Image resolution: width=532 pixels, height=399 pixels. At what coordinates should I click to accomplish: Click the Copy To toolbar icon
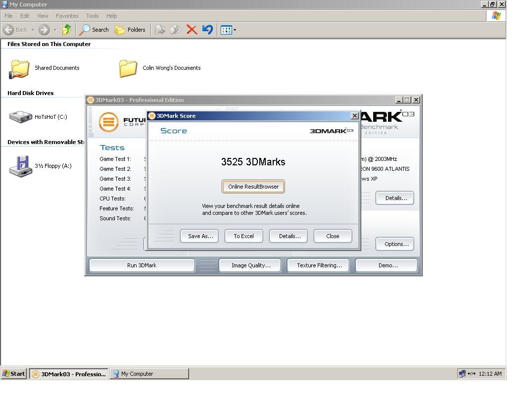coord(175,30)
